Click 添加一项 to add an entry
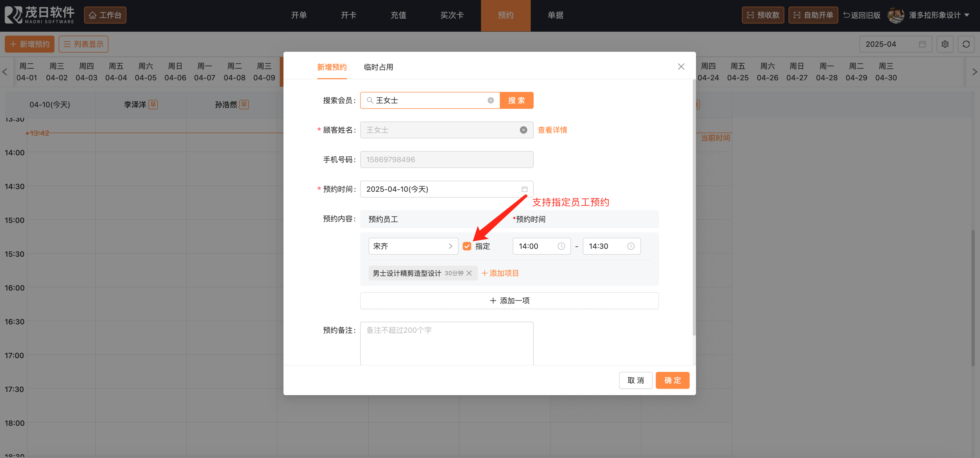Viewport: 980px width, 458px height. tap(509, 301)
